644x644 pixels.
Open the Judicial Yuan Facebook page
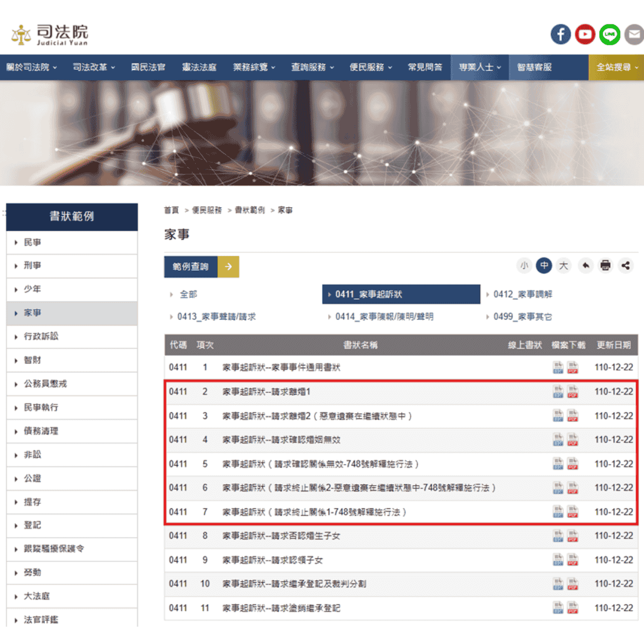[560, 34]
